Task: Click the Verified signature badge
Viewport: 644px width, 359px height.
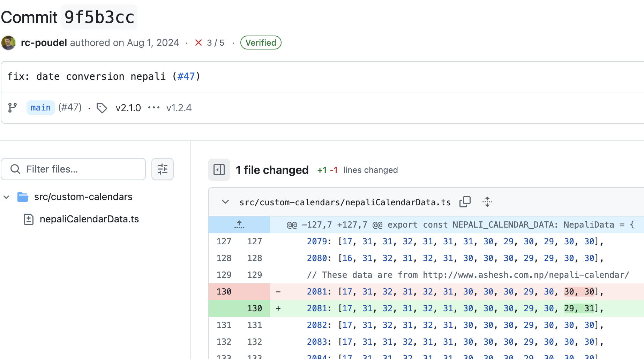Action: coord(261,43)
